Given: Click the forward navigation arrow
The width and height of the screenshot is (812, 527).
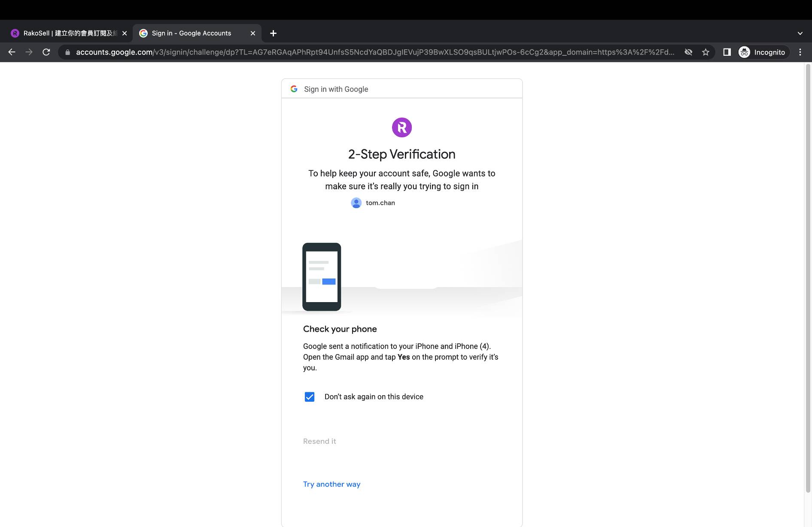Looking at the screenshot, I should click(x=29, y=52).
